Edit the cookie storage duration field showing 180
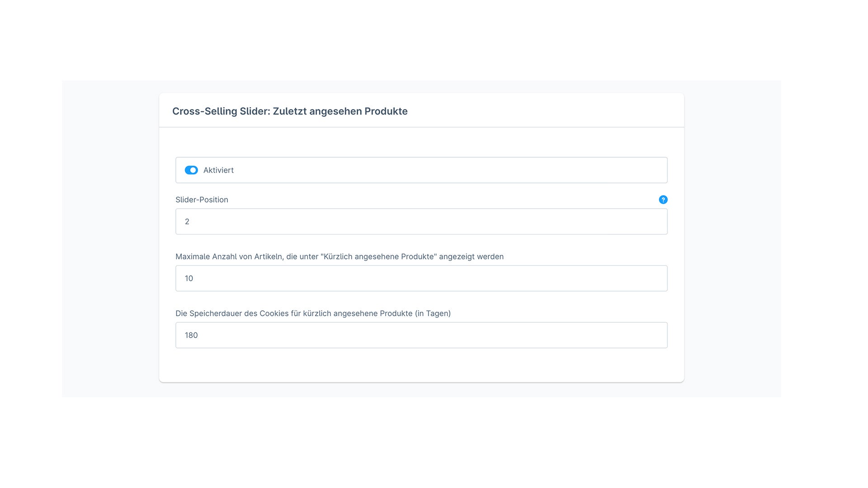 pyautogui.click(x=421, y=335)
